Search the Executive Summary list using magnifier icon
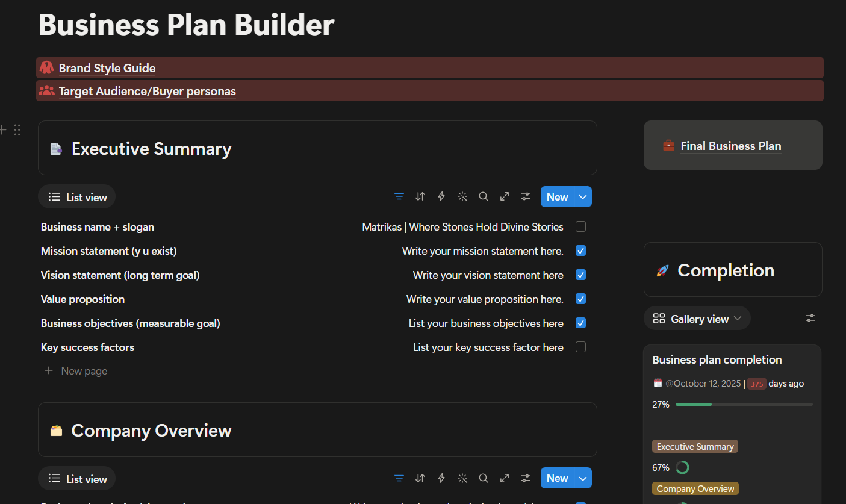The image size is (846, 504). [484, 196]
